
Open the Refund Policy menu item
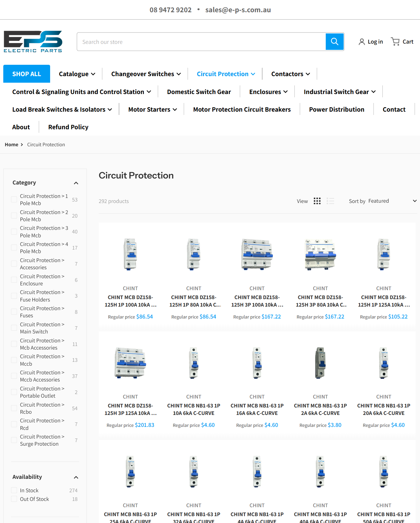(x=68, y=127)
